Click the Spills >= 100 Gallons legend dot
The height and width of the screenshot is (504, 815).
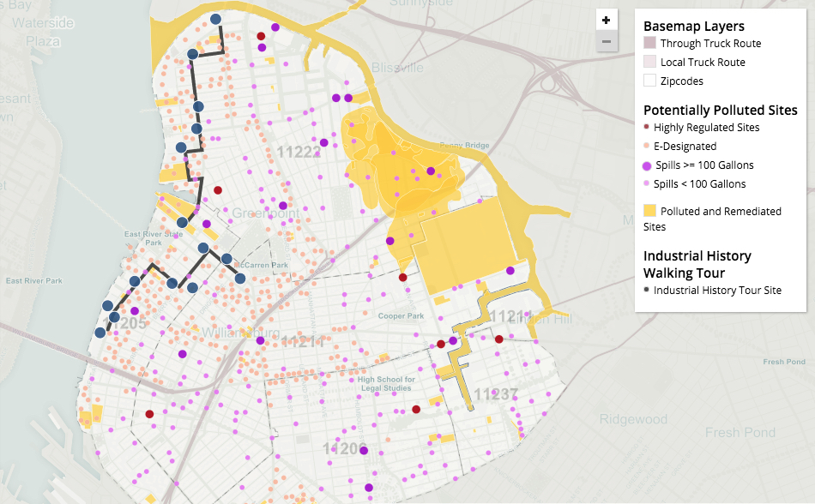647,165
